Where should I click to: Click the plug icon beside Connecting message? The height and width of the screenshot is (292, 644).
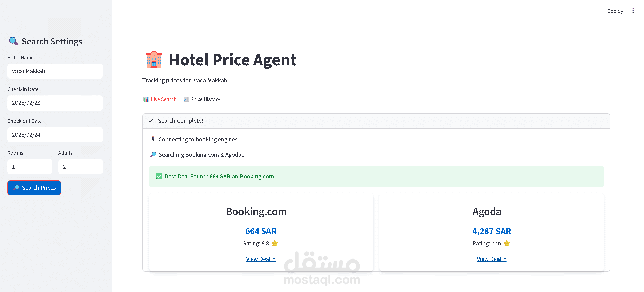[x=153, y=139]
